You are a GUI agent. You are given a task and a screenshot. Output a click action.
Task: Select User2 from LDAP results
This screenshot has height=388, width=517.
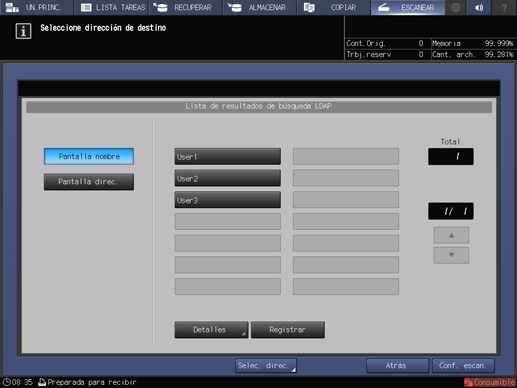click(x=228, y=178)
